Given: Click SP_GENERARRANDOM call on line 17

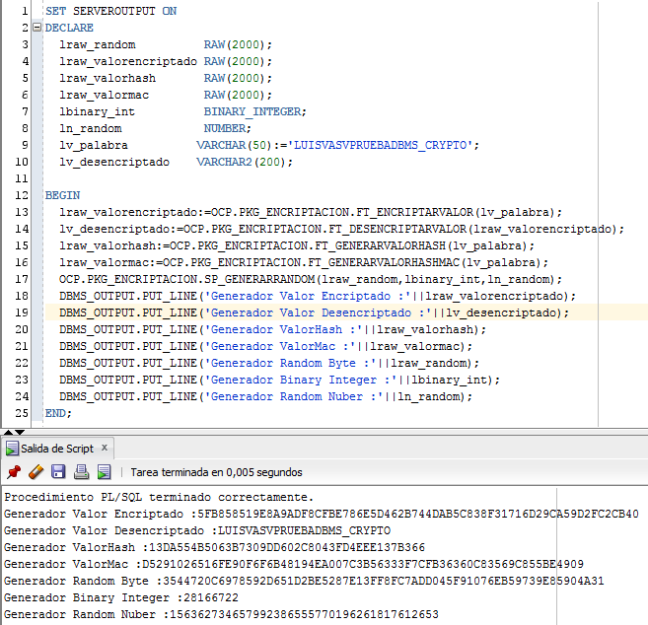Looking at the screenshot, I should click(x=260, y=279).
